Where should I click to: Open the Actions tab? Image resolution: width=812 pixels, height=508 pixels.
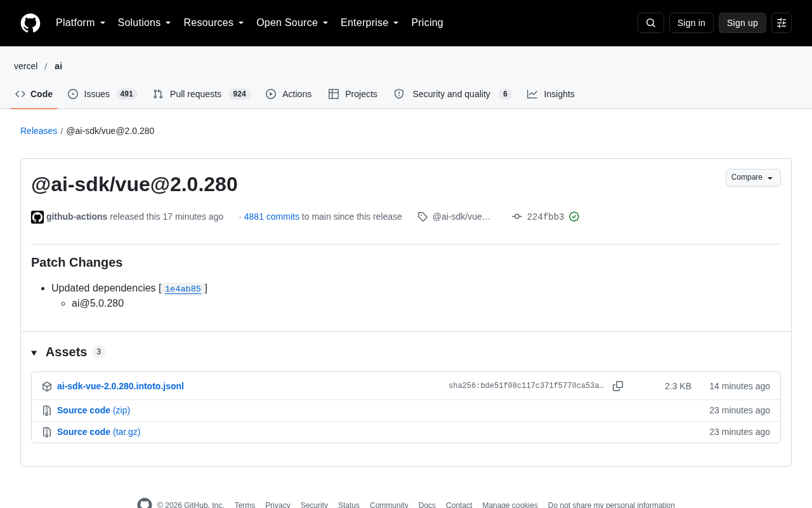[x=289, y=94]
